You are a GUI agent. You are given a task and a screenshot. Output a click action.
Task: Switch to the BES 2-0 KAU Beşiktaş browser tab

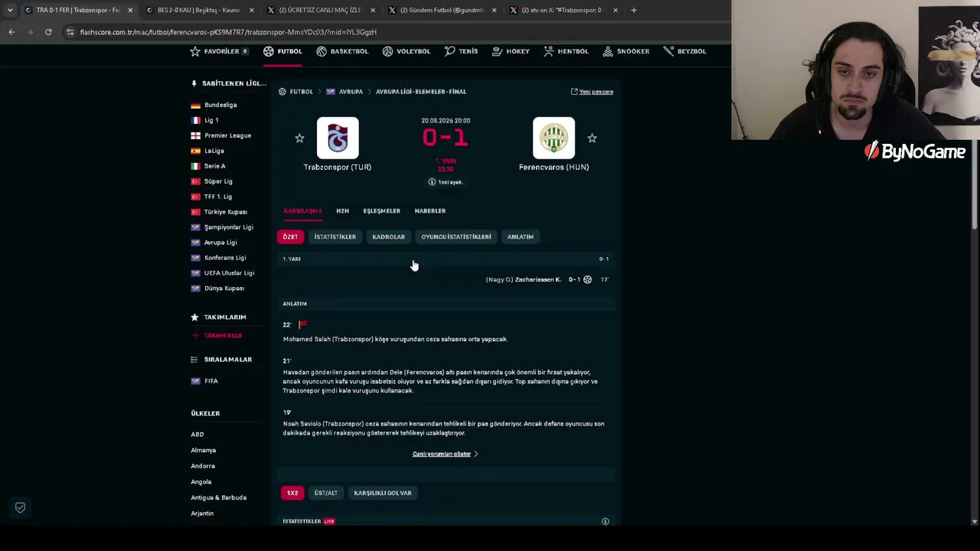[x=199, y=10]
